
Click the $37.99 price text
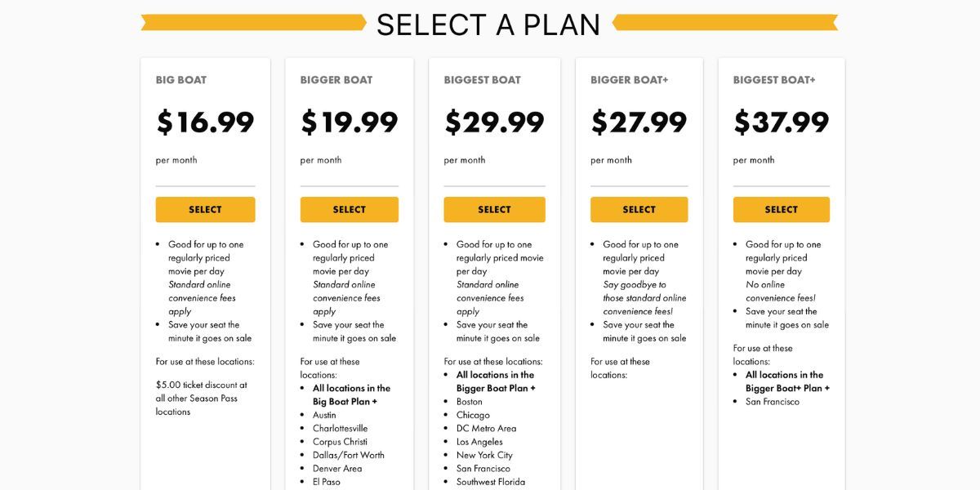click(781, 122)
